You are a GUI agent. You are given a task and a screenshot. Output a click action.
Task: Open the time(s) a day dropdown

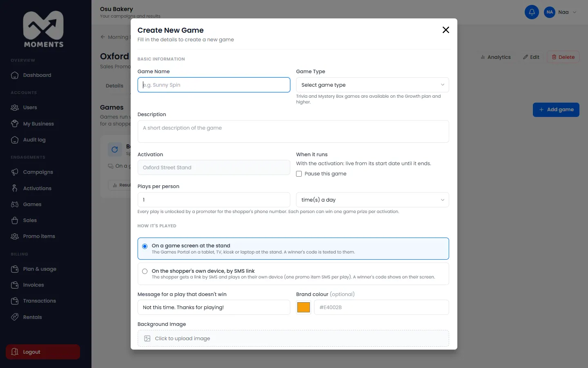tap(372, 200)
